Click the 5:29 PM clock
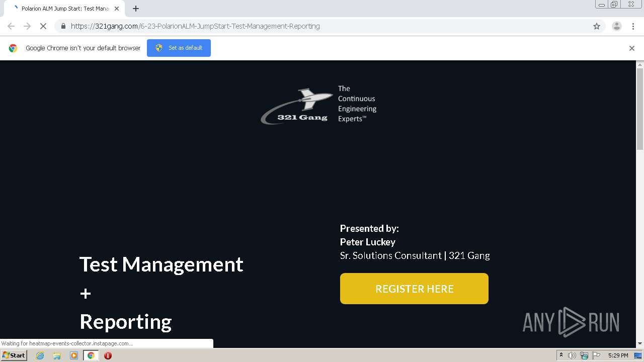The width and height of the screenshot is (644, 362). click(x=618, y=355)
